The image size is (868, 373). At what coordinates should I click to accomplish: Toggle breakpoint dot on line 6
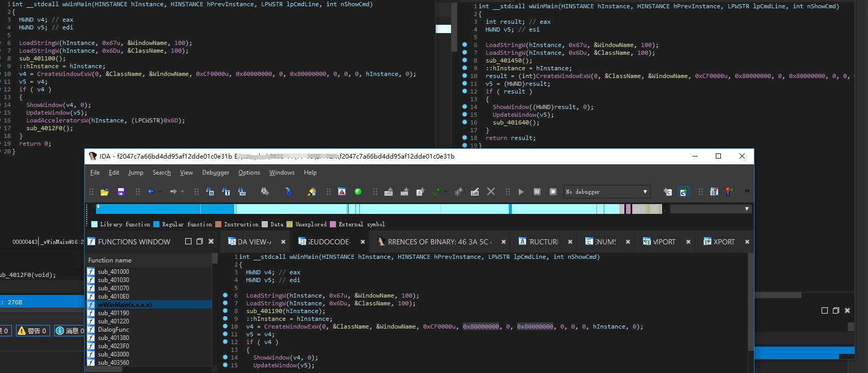pos(225,296)
